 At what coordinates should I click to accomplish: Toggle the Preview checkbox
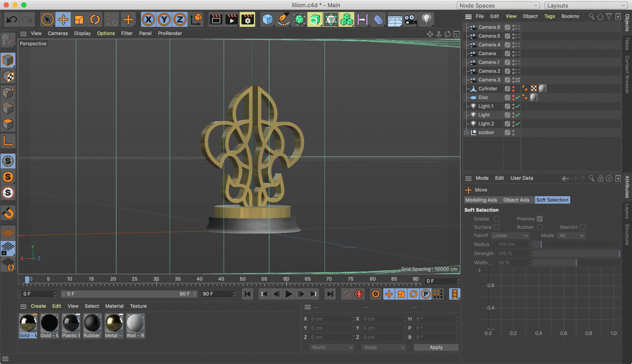[x=540, y=219]
